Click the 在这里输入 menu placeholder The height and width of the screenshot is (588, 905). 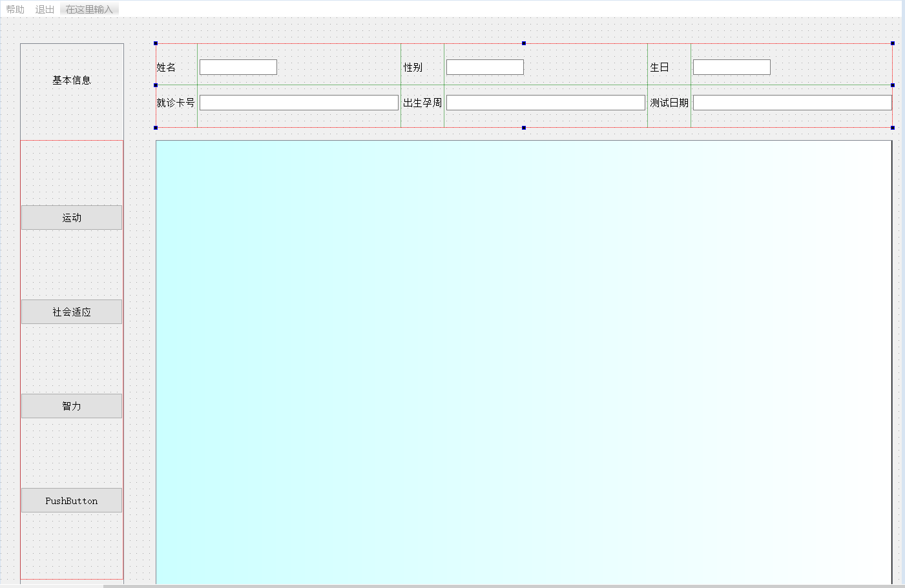(x=89, y=9)
